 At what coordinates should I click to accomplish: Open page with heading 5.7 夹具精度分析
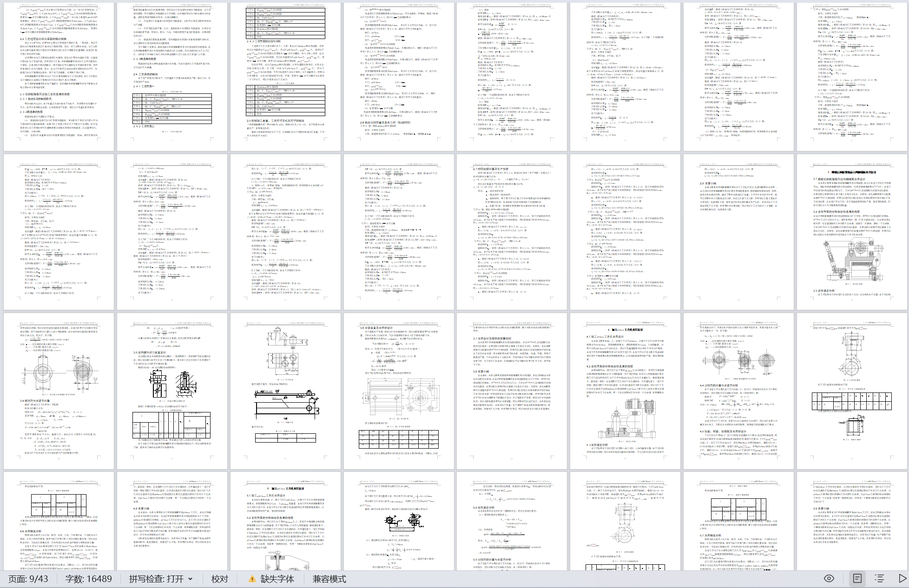click(739, 521)
